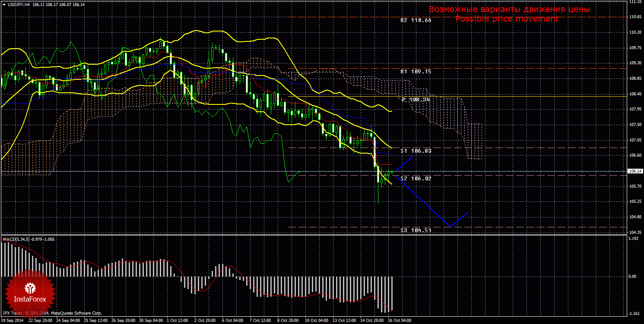Click the 6 Oct 04:00 time axis label
The image size is (644, 324).
232,321
